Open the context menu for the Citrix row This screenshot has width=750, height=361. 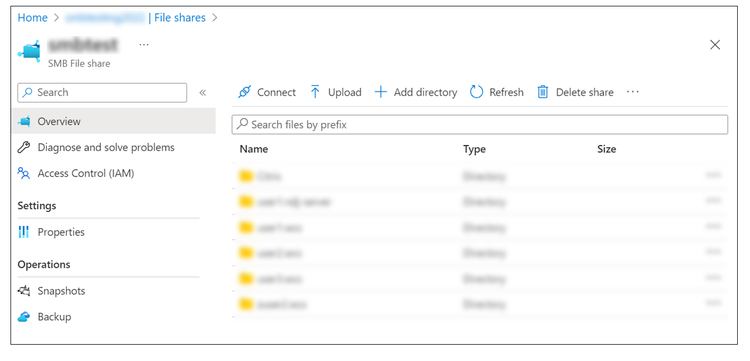tap(713, 175)
